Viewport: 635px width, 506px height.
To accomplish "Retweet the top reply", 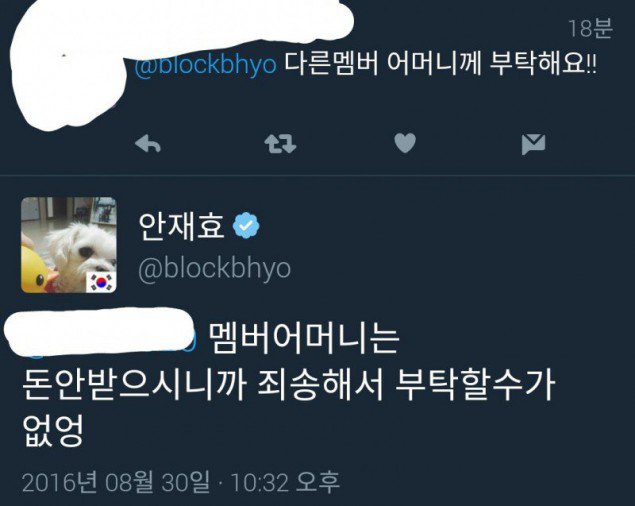I will (280, 144).
